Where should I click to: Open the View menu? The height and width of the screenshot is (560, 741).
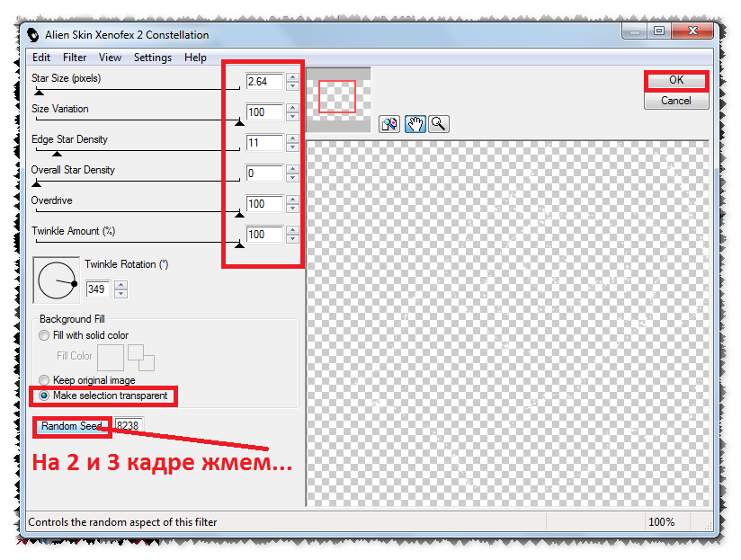110,58
